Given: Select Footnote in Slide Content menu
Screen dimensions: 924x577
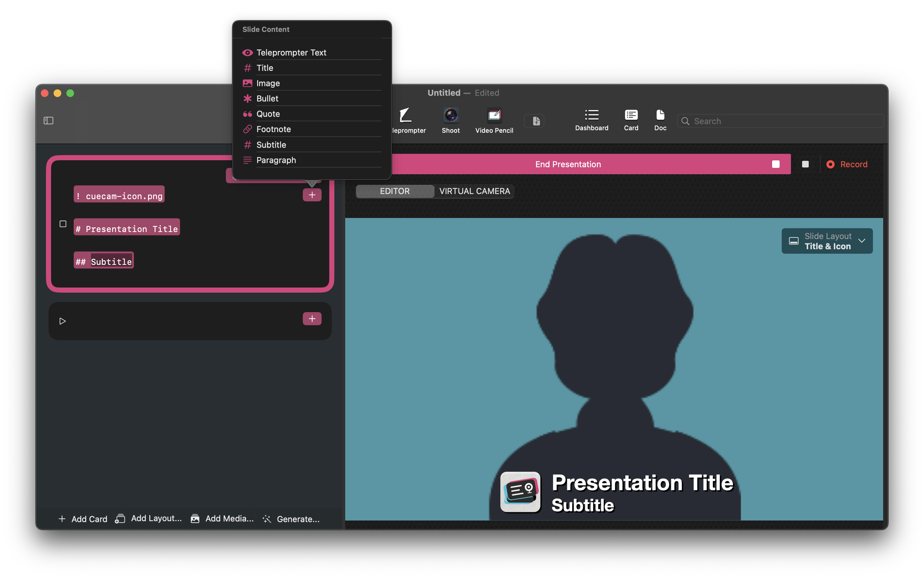Looking at the screenshot, I should coord(273,129).
